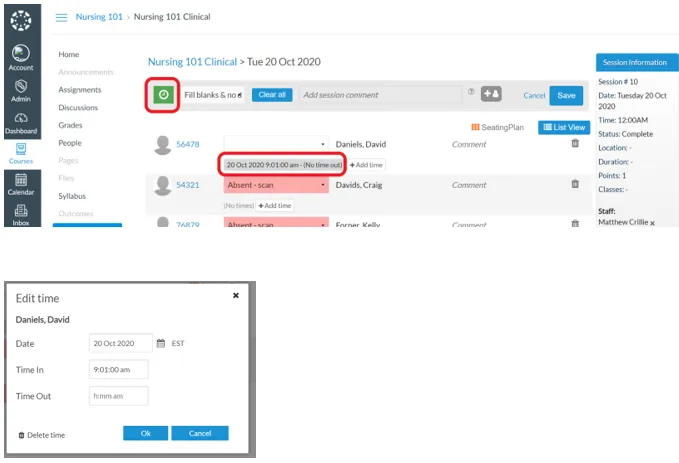Screen dimensions: 679x463
Task: Open Assignments in course menu
Action: tap(80, 90)
